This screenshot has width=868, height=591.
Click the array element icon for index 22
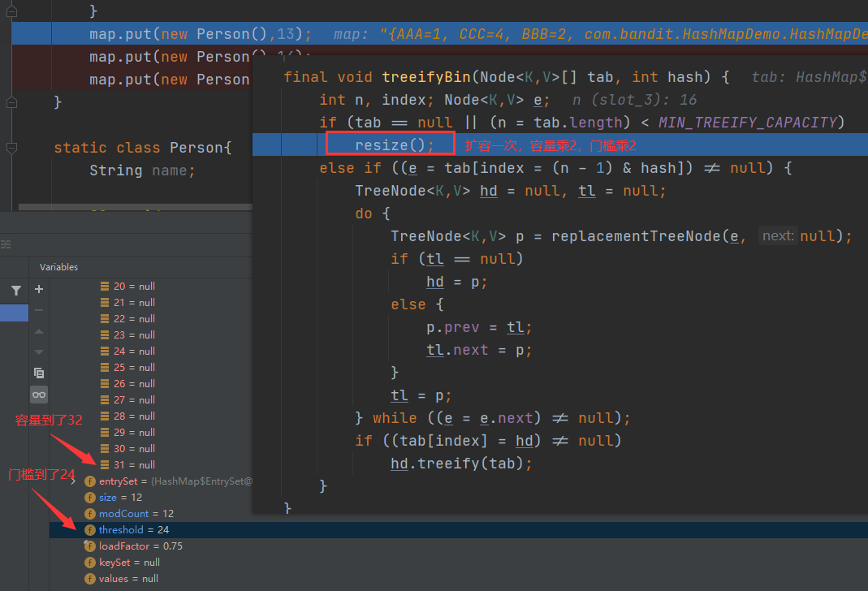point(105,319)
